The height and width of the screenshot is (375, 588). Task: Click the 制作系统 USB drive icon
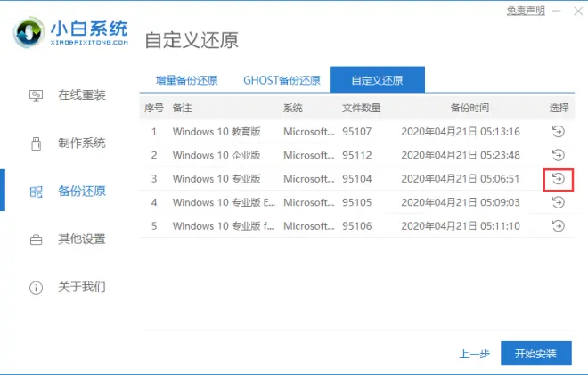click(x=36, y=143)
